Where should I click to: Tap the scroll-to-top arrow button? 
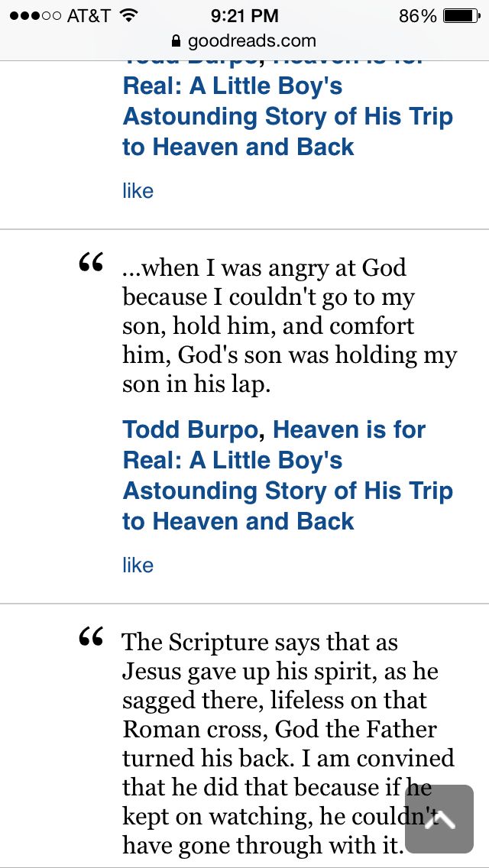tap(439, 819)
